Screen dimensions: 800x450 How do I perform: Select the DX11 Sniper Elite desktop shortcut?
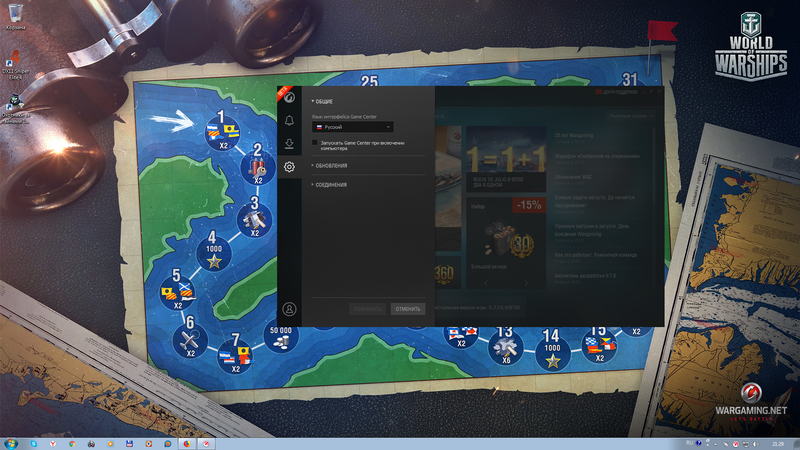point(15,65)
